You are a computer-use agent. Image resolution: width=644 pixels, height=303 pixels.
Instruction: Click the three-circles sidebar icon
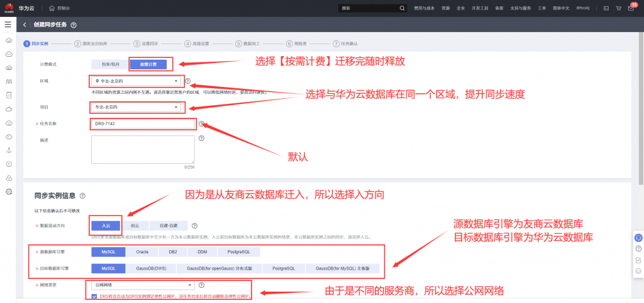pos(9,178)
